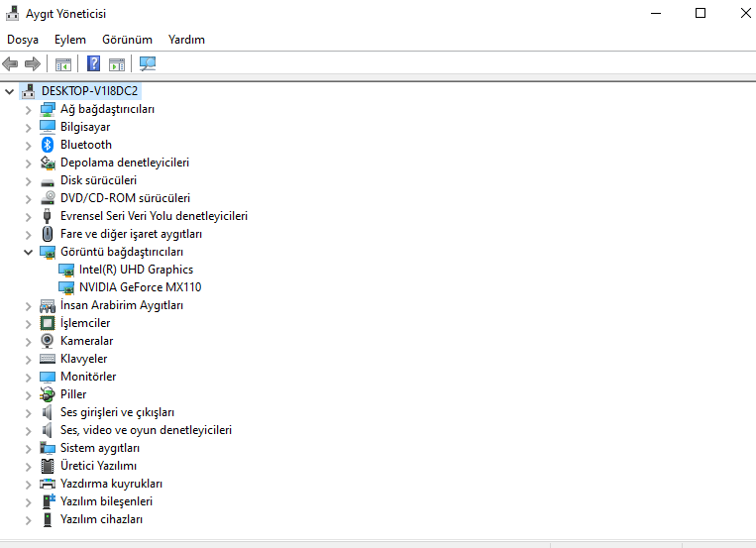Expand the Sistem aygıtları category arrow
This screenshot has height=548, width=756.
pyautogui.click(x=29, y=449)
